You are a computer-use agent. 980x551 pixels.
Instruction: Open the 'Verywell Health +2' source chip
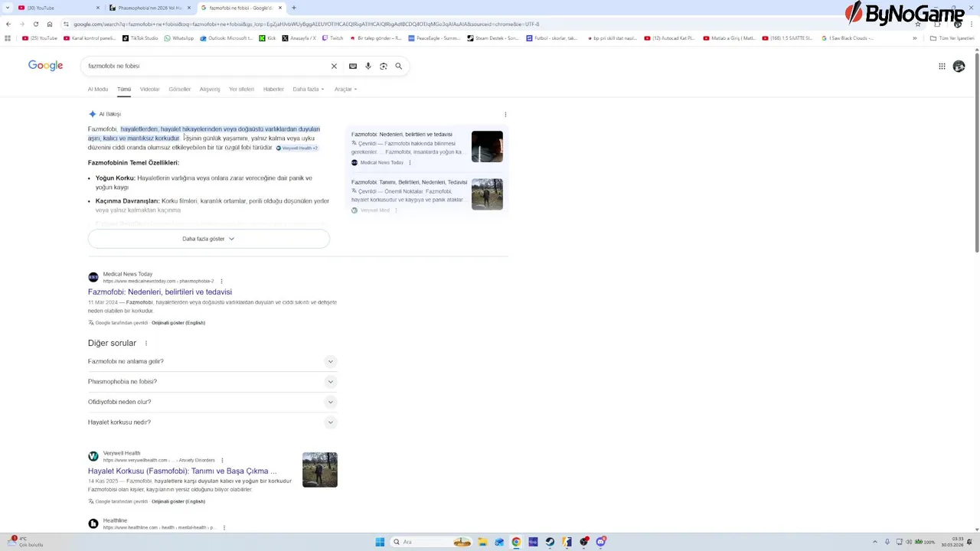coord(297,148)
